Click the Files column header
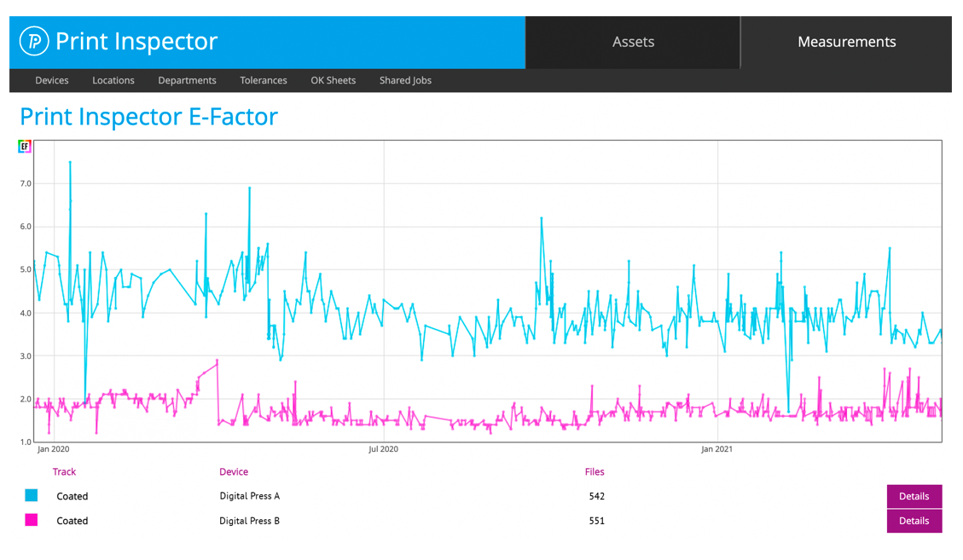The height and width of the screenshot is (560, 963). coord(595,471)
